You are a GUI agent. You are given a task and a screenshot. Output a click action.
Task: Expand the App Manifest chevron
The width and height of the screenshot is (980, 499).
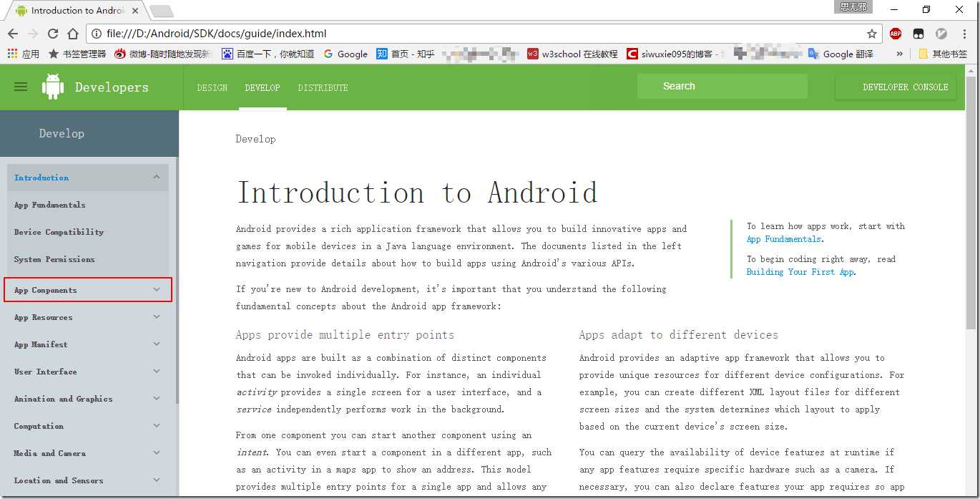157,344
